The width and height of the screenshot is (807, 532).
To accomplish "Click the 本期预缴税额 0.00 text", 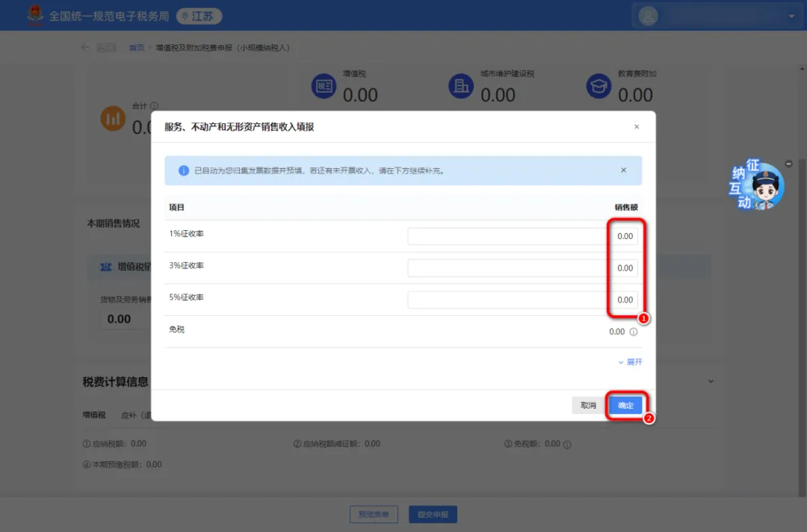I will (x=122, y=464).
